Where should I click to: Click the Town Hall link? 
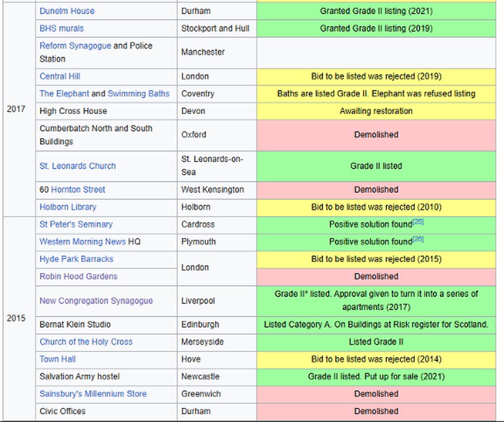click(x=58, y=359)
